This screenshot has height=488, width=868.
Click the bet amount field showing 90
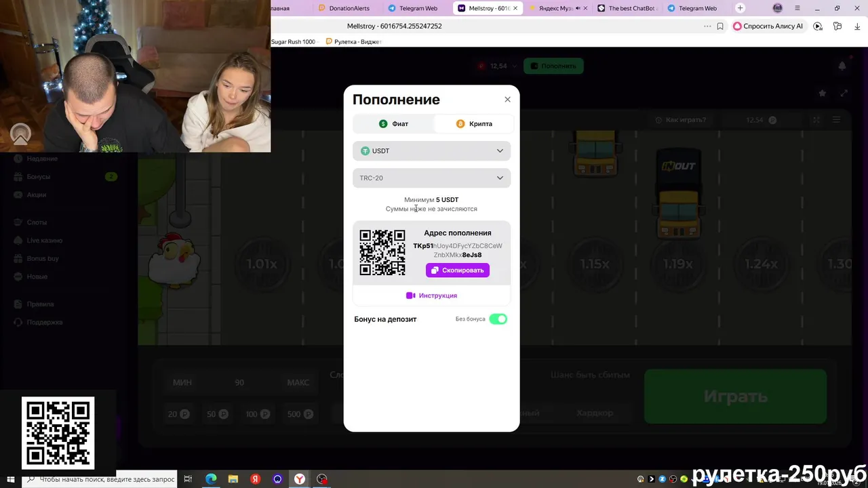point(239,383)
